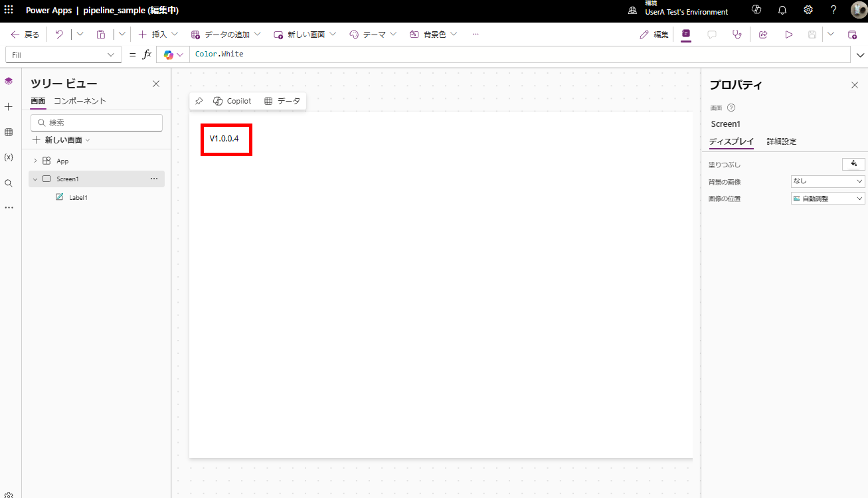Open the Data panel icon in sidebar
Image resolution: width=868 pixels, height=498 pixels.
pyautogui.click(x=9, y=131)
